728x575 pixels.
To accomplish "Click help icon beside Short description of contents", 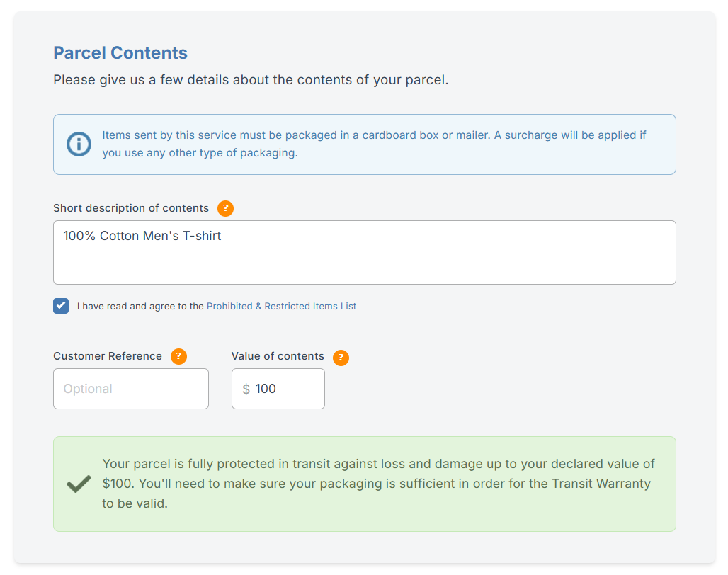I will pos(225,208).
